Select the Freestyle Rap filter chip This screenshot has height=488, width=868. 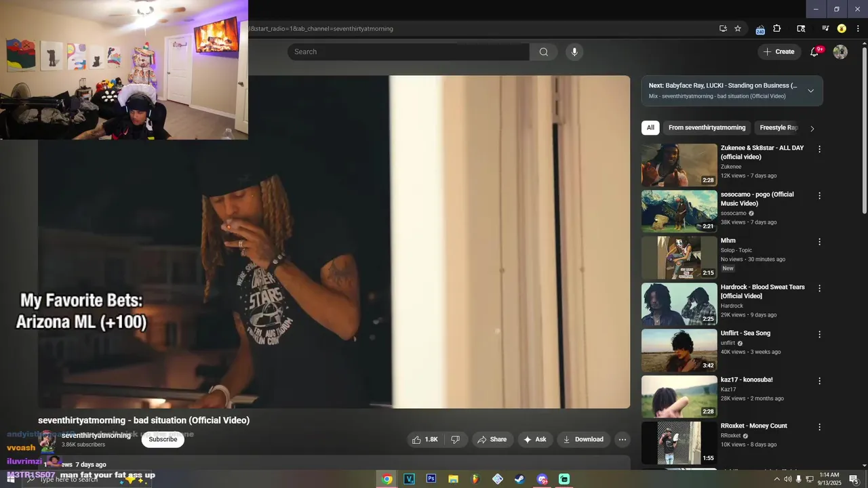[778, 127]
